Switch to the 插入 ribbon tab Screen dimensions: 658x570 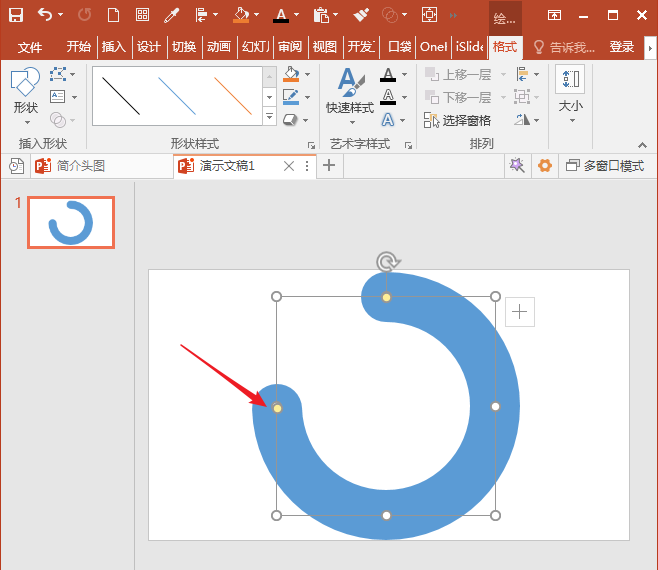tap(114, 47)
